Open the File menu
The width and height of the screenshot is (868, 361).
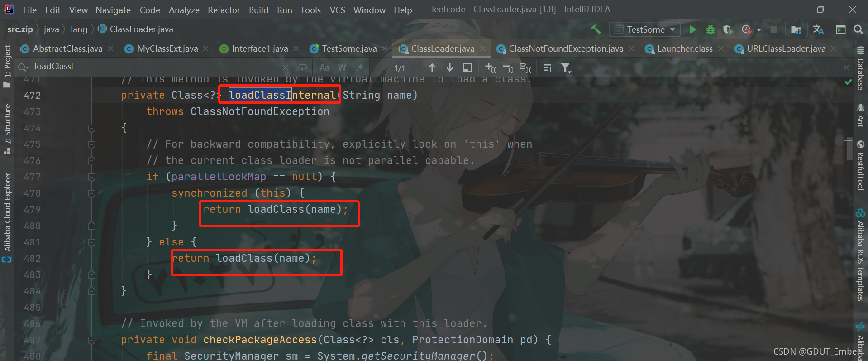(29, 10)
